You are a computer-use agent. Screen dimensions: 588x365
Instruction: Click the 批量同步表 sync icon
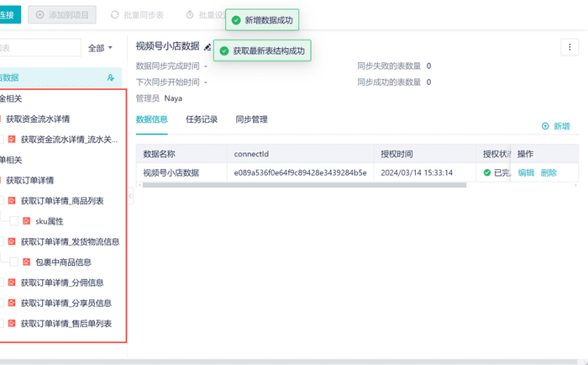[115, 14]
